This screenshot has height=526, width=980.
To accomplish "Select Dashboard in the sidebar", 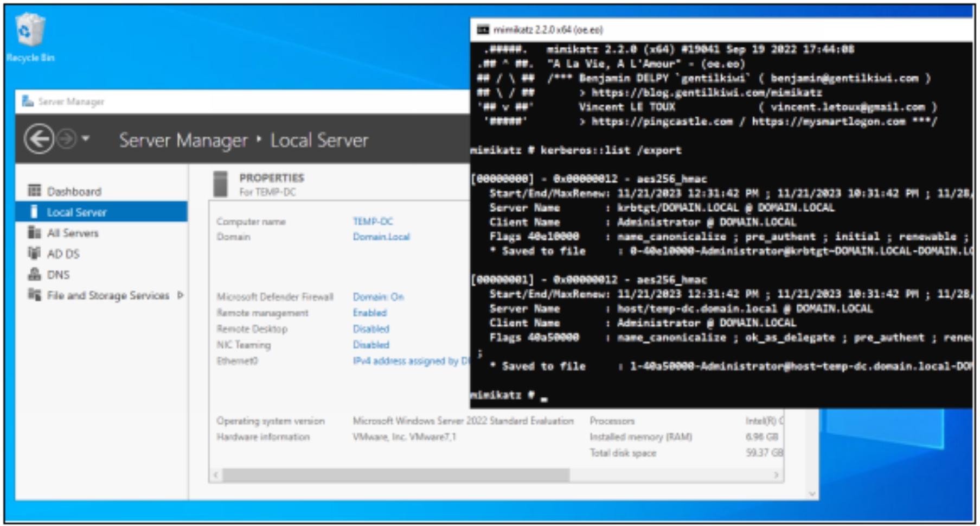I will coord(74,192).
